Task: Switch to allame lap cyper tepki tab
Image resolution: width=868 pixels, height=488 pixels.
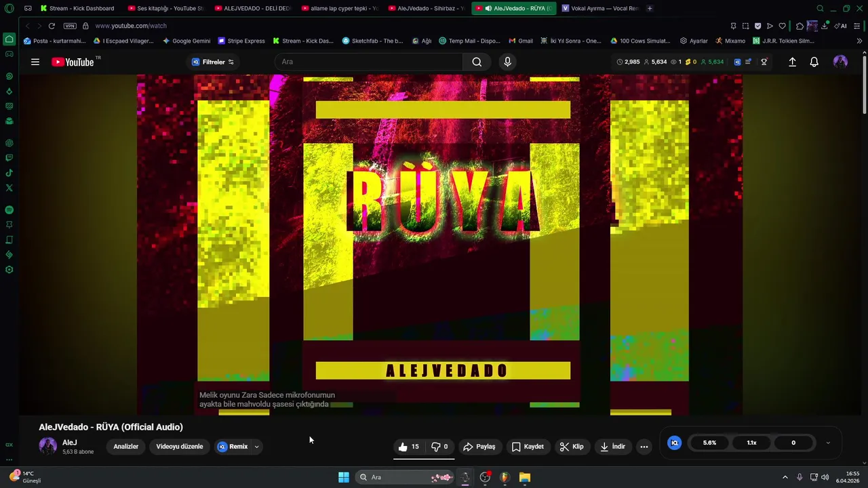Action: tap(339, 8)
